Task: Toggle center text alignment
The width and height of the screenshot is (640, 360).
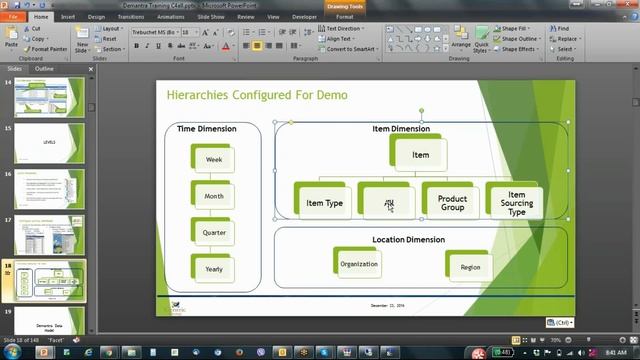Action: click(x=257, y=46)
